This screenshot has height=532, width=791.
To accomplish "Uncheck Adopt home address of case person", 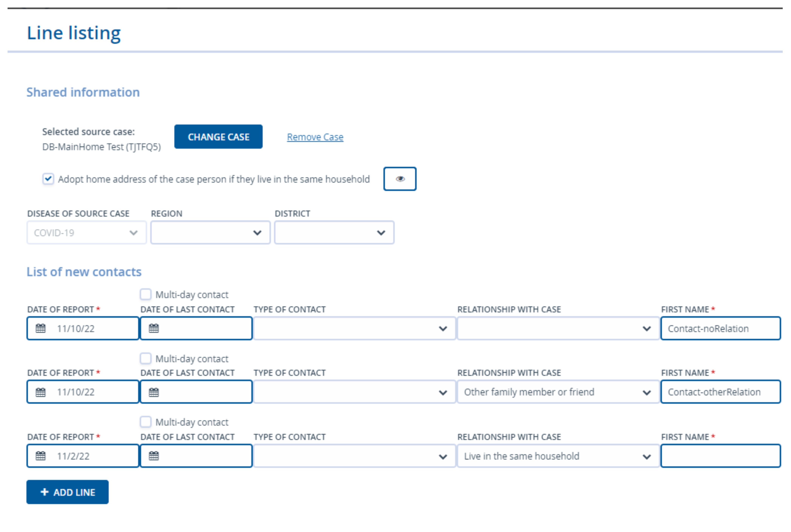I will (48, 178).
